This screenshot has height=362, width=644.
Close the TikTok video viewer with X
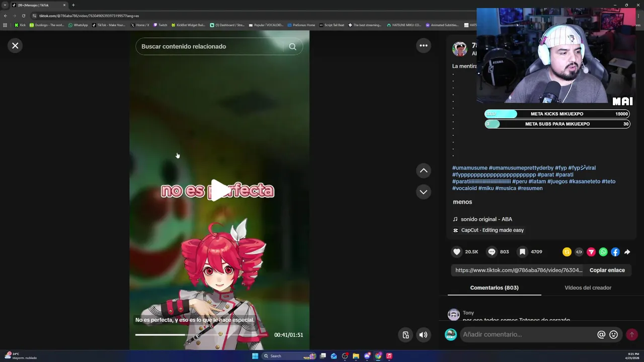click(x=15, y=46)
